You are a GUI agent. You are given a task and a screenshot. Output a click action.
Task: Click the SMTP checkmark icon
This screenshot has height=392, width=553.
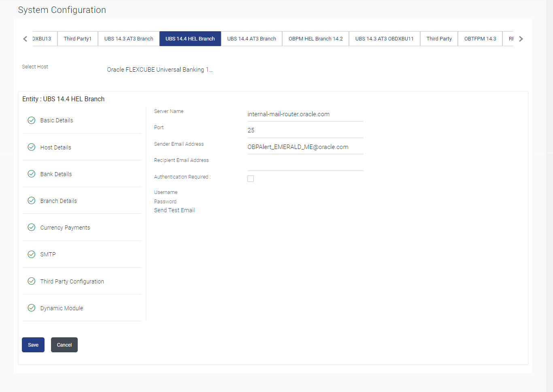coord(32,254)
